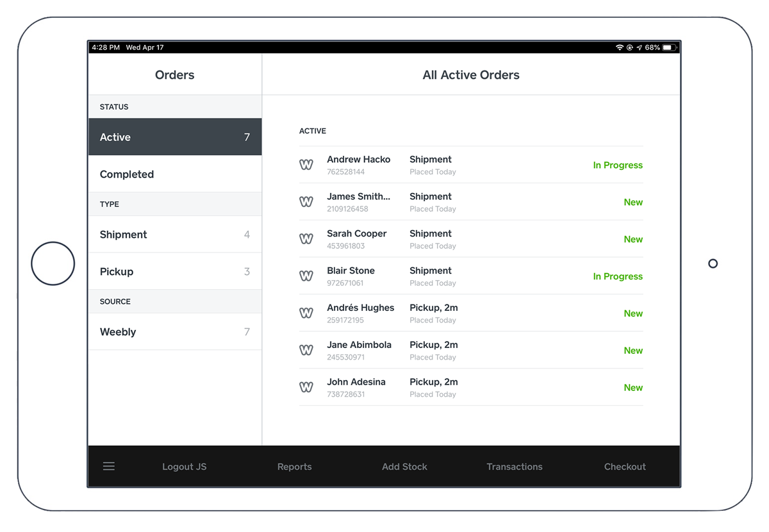Click Weebly icon beside Jane Abimbola
Viewport: 769px width, 532px height.
click(306, 351)
